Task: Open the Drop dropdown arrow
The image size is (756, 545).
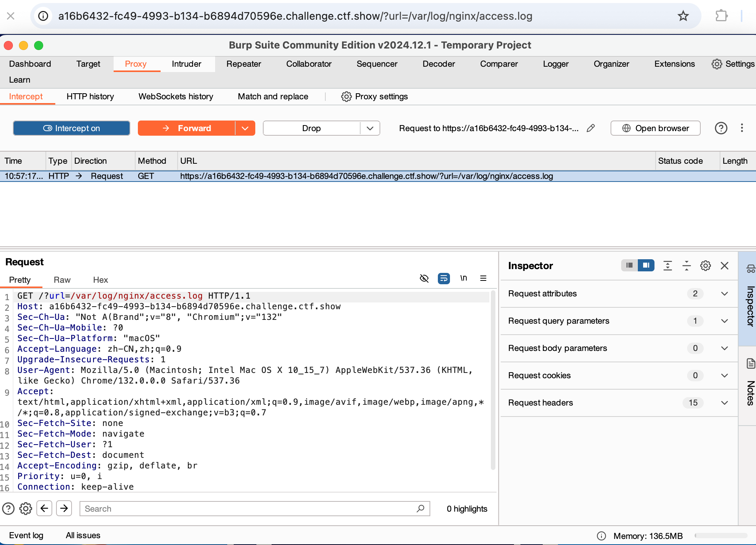Action: [370, 128]
